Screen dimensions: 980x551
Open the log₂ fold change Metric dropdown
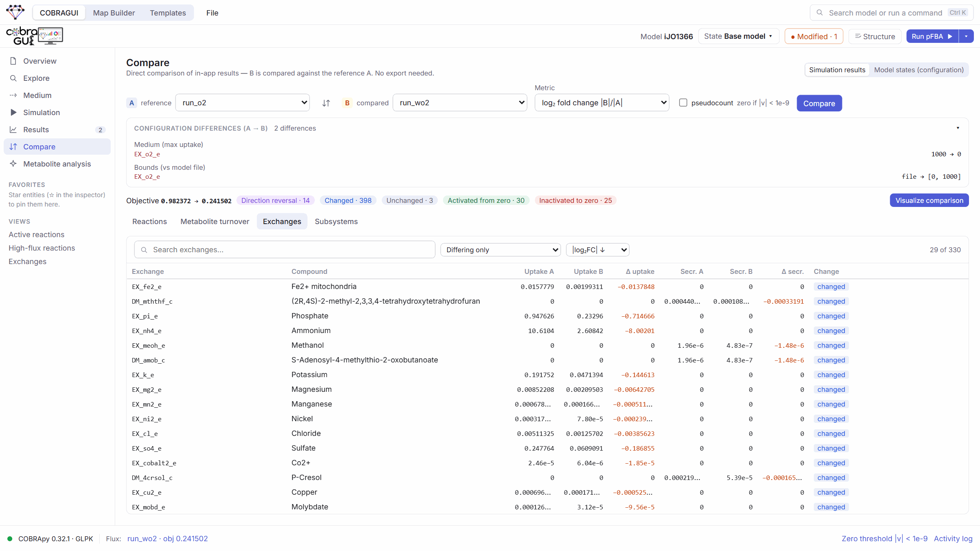tap(602, 102)
